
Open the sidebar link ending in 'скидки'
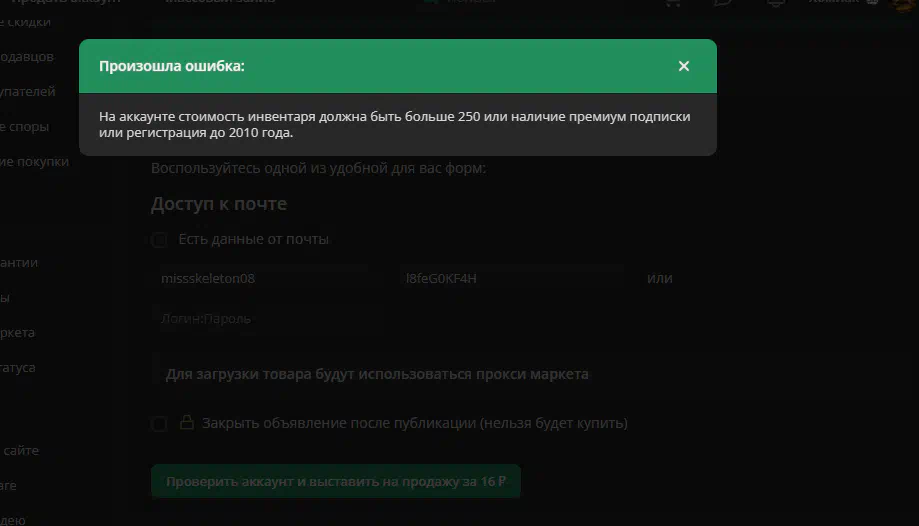click(25, 22)
